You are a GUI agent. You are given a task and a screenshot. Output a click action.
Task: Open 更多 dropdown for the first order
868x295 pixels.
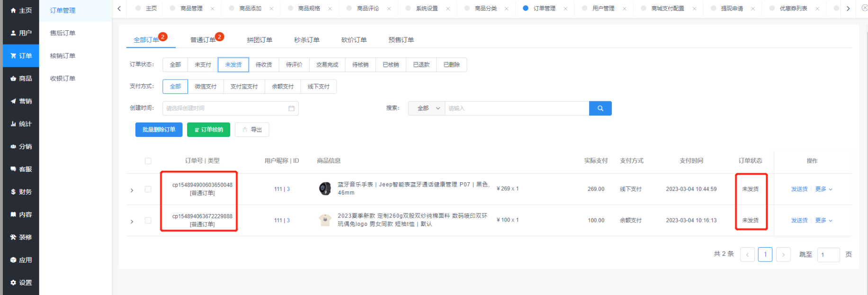[x=823, y=189]
